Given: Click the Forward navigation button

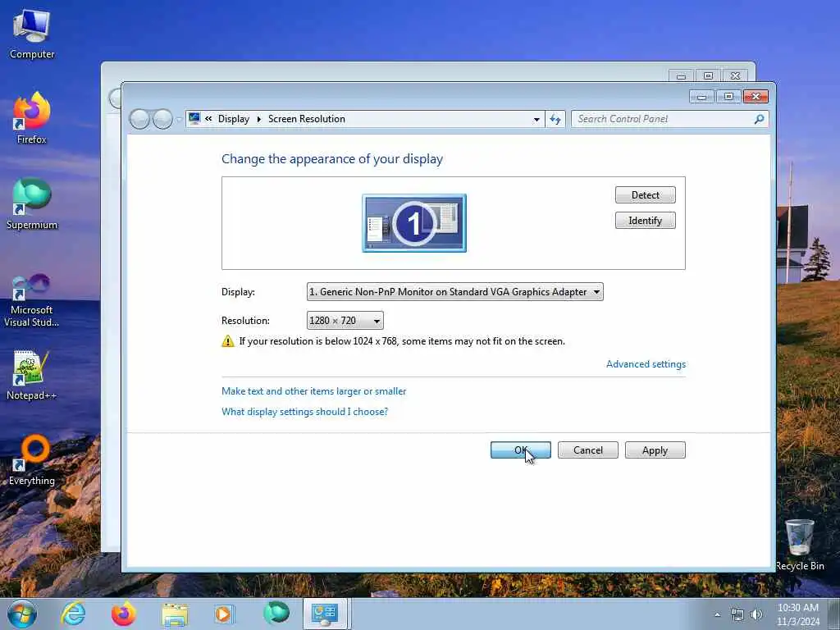Looking at the screenshot, I should [163, 119].
